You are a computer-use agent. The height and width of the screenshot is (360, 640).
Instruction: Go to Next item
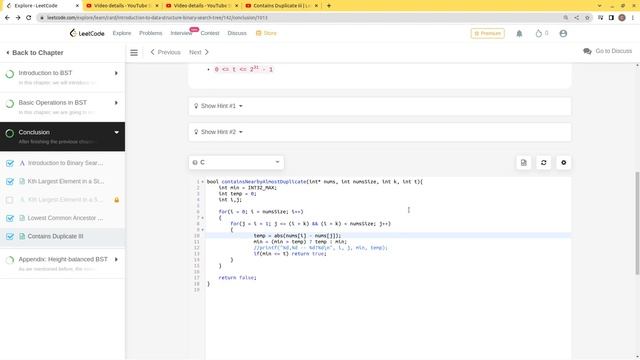pyautogui.click(x=199, y=52)
